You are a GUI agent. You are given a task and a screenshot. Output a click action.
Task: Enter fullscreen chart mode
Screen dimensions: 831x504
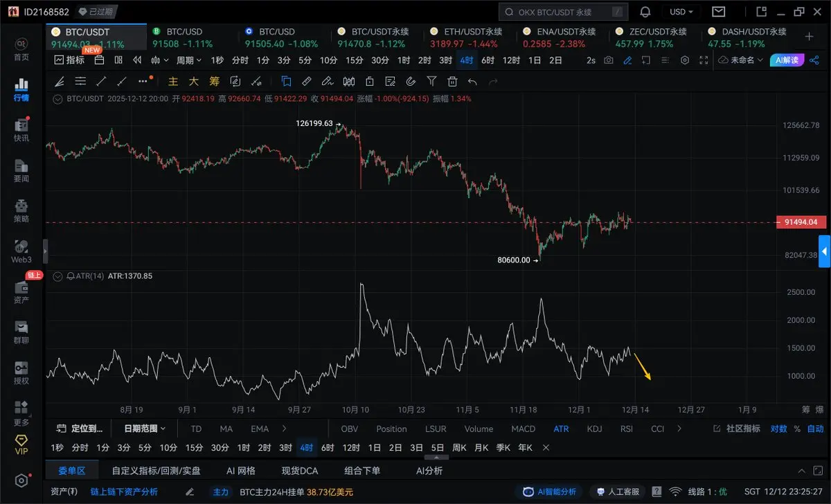coord(704,60)
